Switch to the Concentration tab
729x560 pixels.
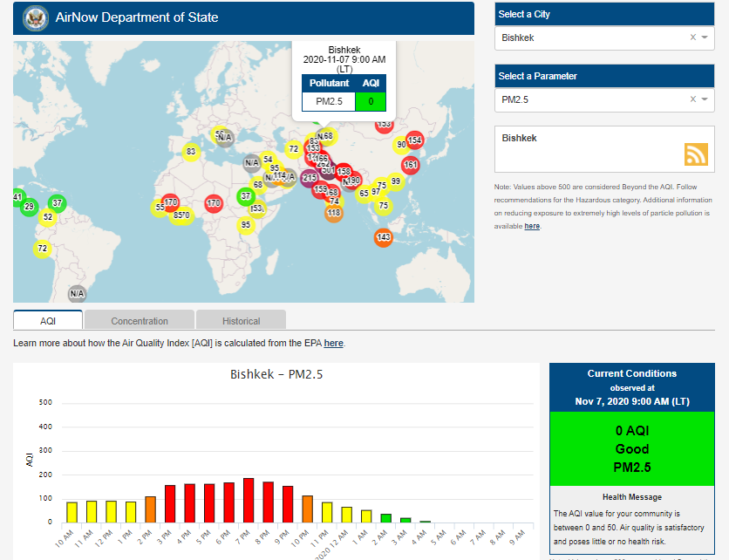(140, 320)
